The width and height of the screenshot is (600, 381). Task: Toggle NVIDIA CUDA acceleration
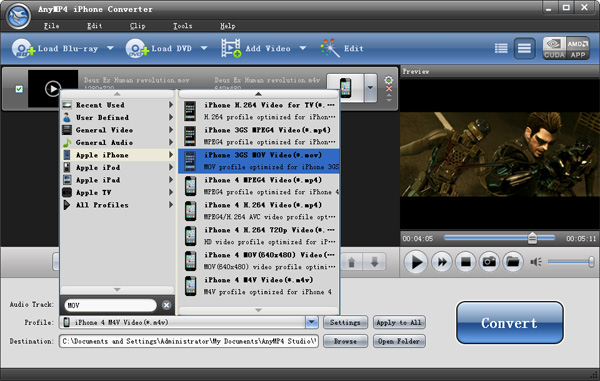[x=554, y=48]
